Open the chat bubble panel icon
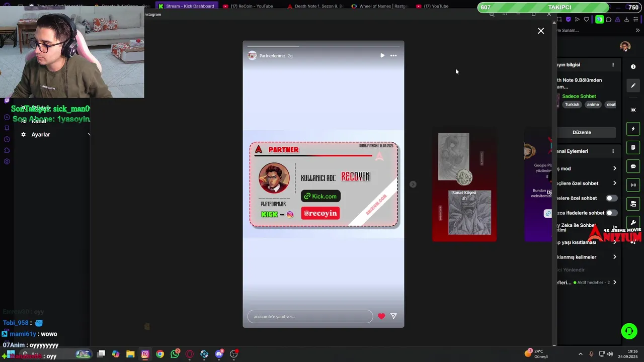This screenshot has width=644, height=362. click(x=633, y=166)
